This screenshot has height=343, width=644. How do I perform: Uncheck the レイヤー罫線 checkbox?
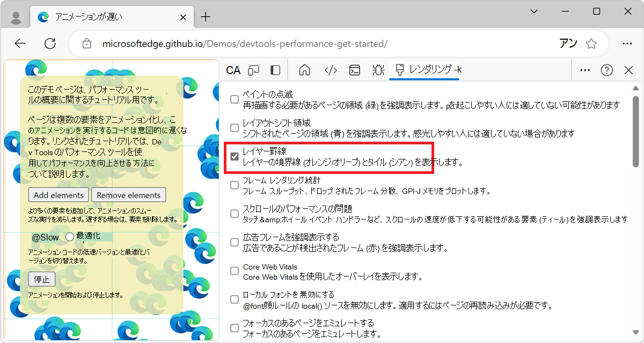234,156
